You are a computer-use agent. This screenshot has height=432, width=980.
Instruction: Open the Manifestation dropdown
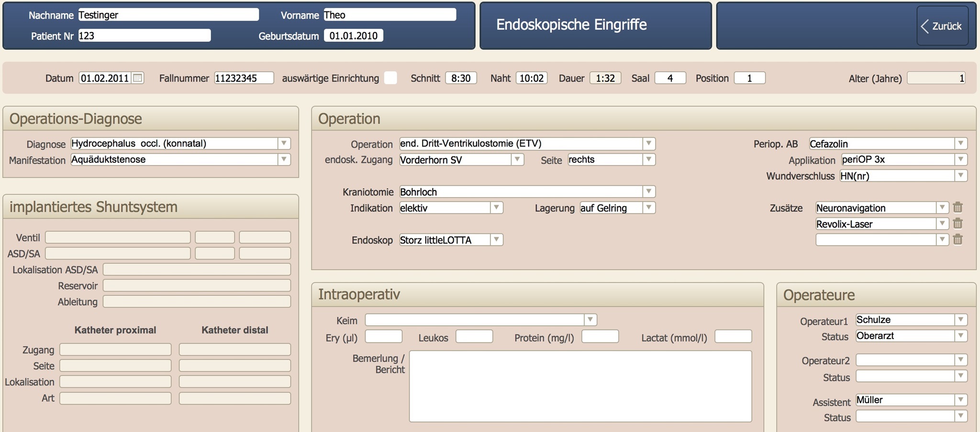284,159
